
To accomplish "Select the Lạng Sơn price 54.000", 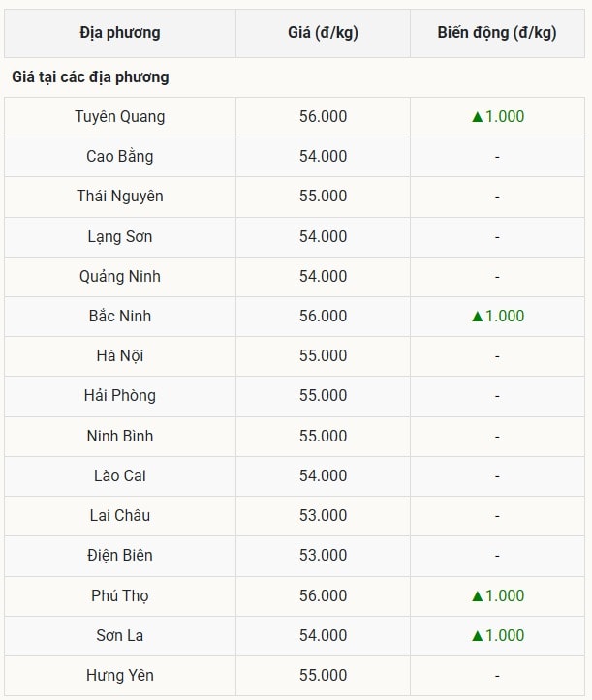I will pyautogui.click(x=323, y=236).
